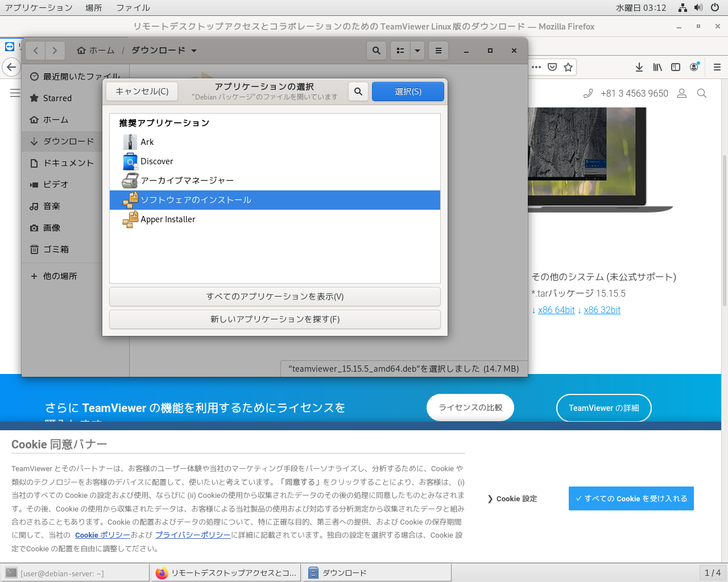This screenshot has width=728, height=582.
Task: Confirm with the 選択(S) button
Action: coord(408,92)
